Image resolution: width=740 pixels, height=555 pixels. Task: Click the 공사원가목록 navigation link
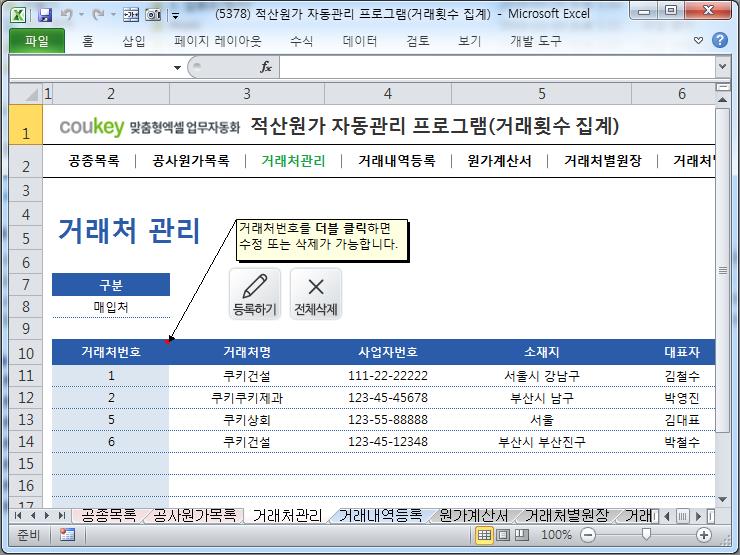pyautogui.click(x=191, y=161)
